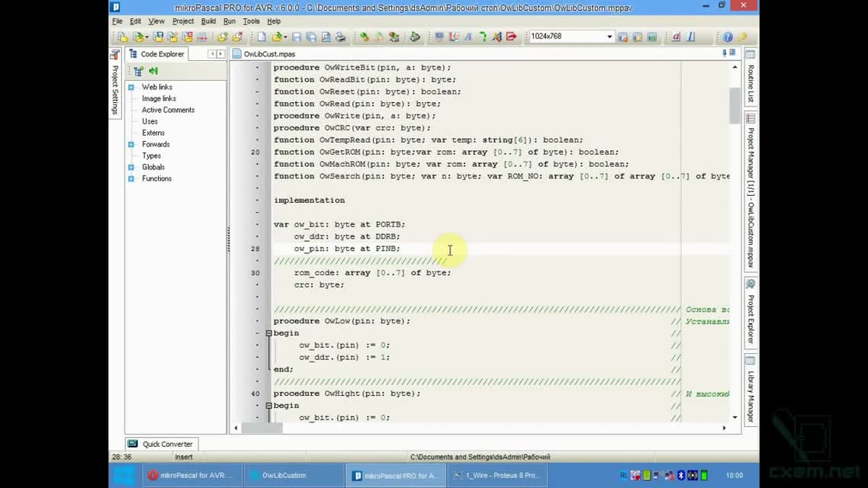Open the Project Explorer side panel
Viewport: 868px width, 488px height.
751,313
